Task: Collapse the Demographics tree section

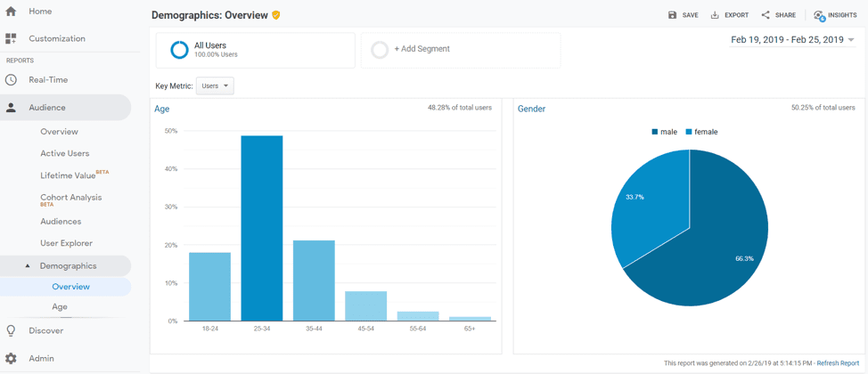Action: click(28, 266)
